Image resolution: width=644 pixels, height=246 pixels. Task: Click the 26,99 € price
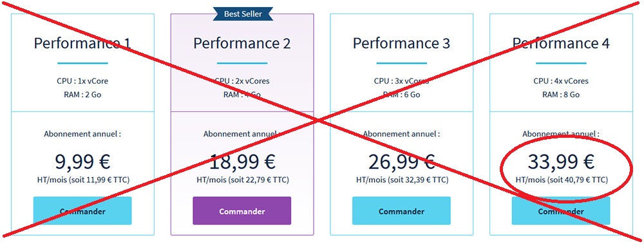pyautogui.click(x=401, y=162)
